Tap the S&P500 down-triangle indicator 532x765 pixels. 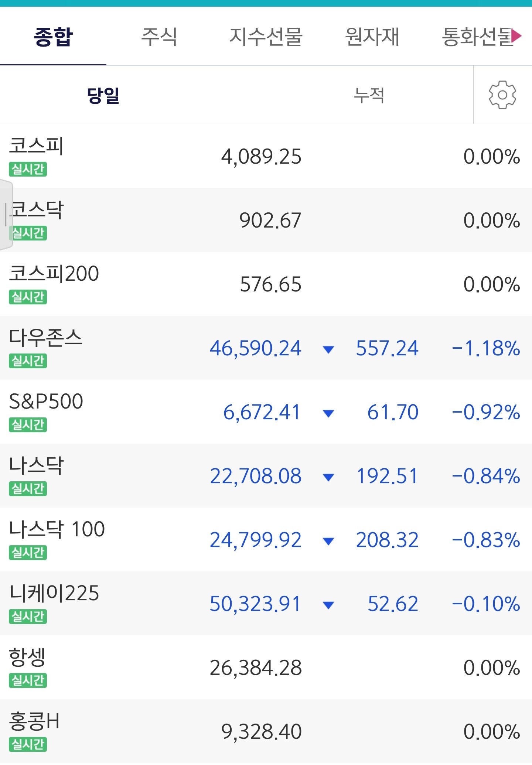point(328,413)
